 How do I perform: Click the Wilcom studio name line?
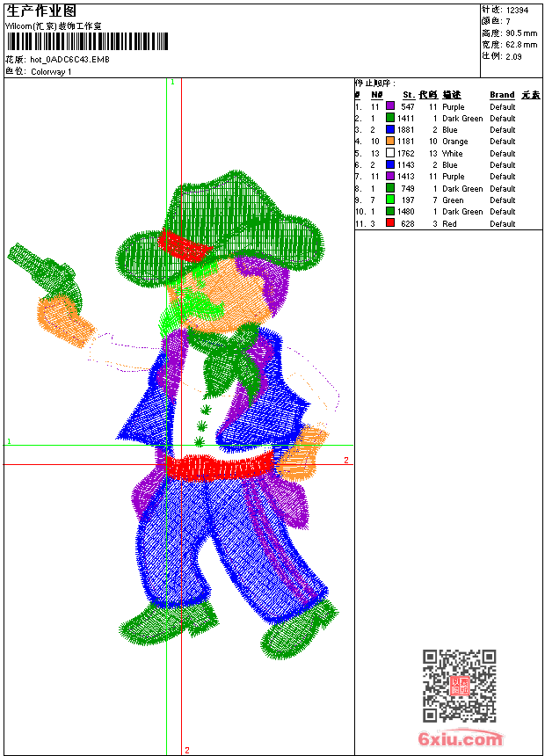[54, 26]
